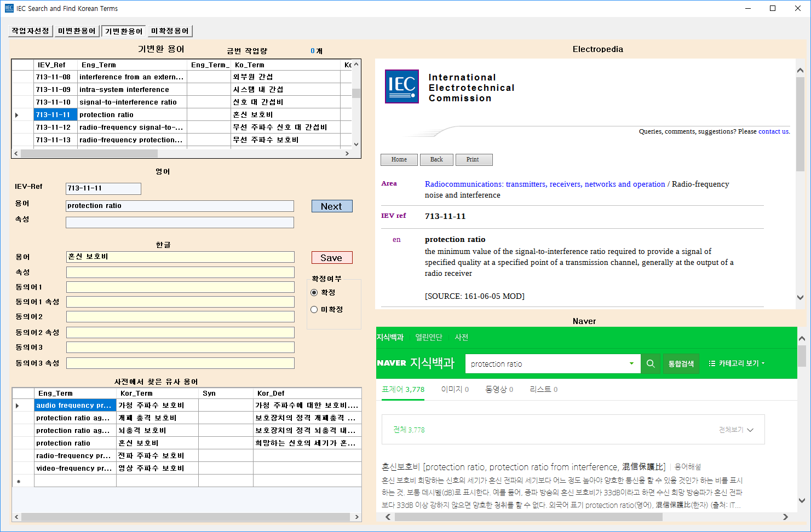Open the Naver 사전 tab

point(462,338)
